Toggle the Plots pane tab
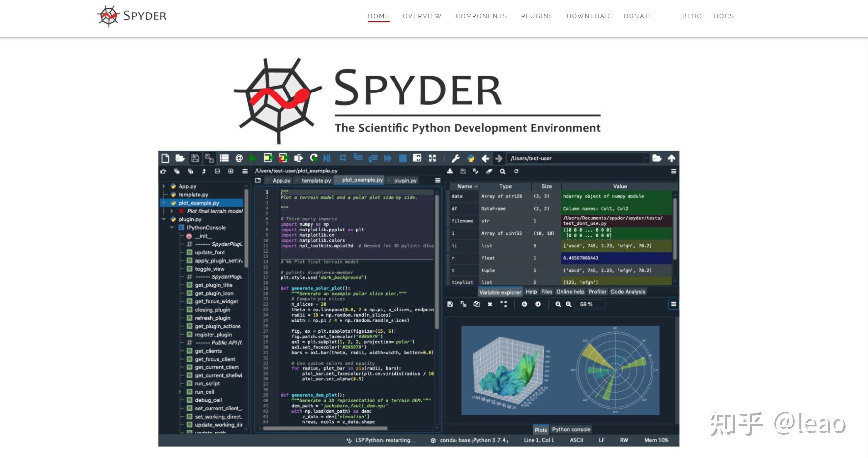The image size is (868, 458). click(x=541, y=429)
